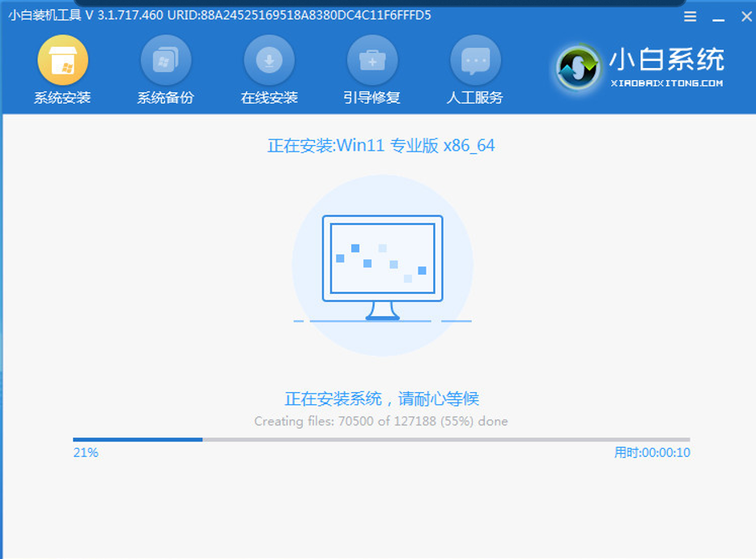Click the 引导修复 toolbox icon

tap(372, 61)
